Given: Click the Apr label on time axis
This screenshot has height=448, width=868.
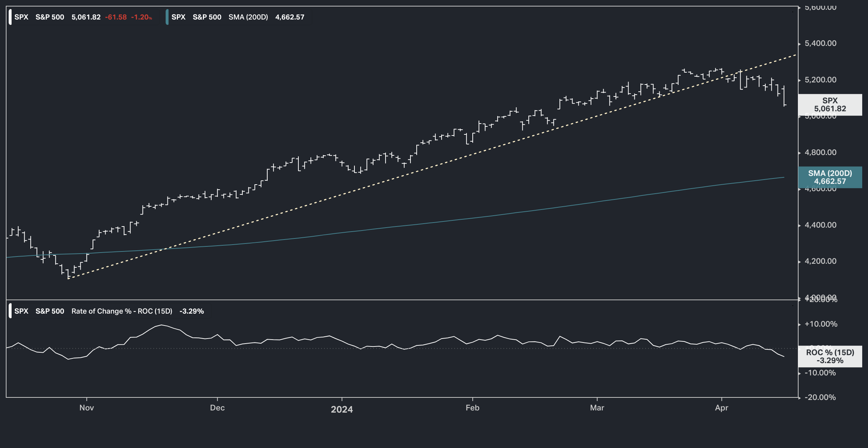Looking at the screenshot, I should (722, 408).
